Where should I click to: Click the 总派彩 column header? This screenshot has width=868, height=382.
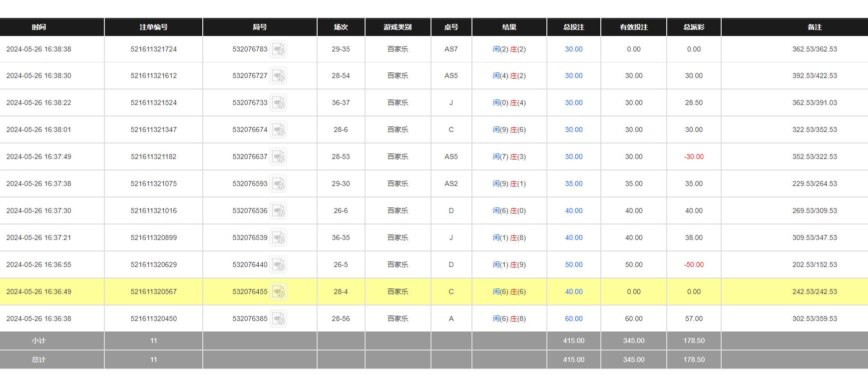click(x=694, y=27)
